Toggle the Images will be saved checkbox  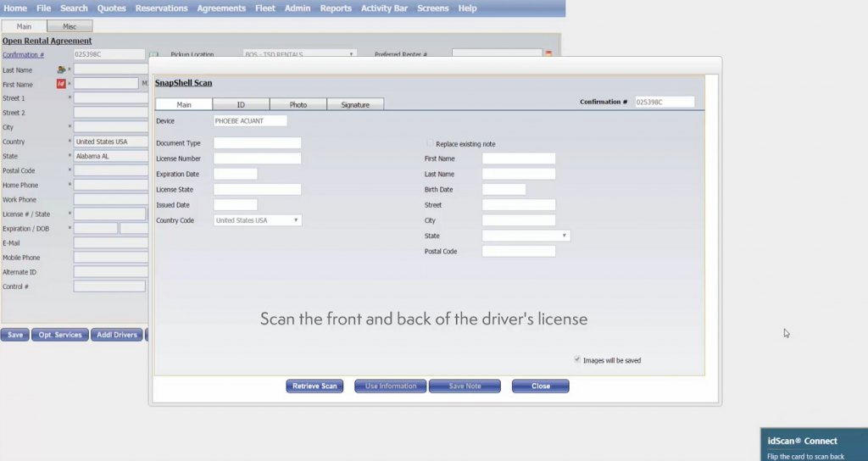(x=577, y=359)
